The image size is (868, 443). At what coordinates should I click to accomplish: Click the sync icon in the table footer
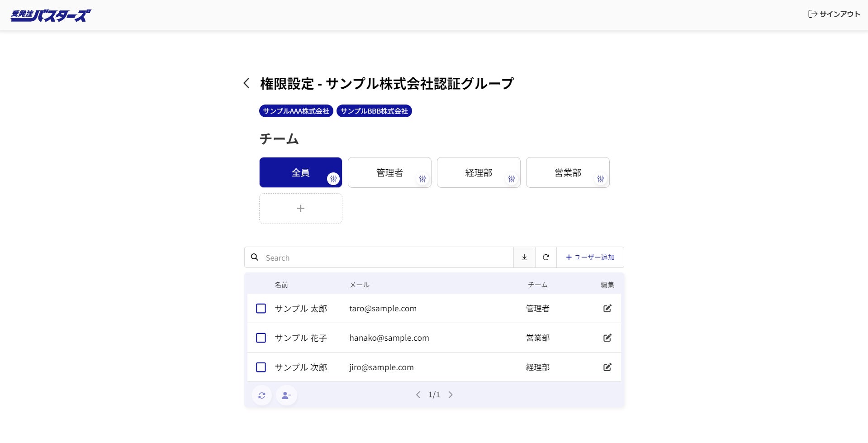tap(262, 395)
